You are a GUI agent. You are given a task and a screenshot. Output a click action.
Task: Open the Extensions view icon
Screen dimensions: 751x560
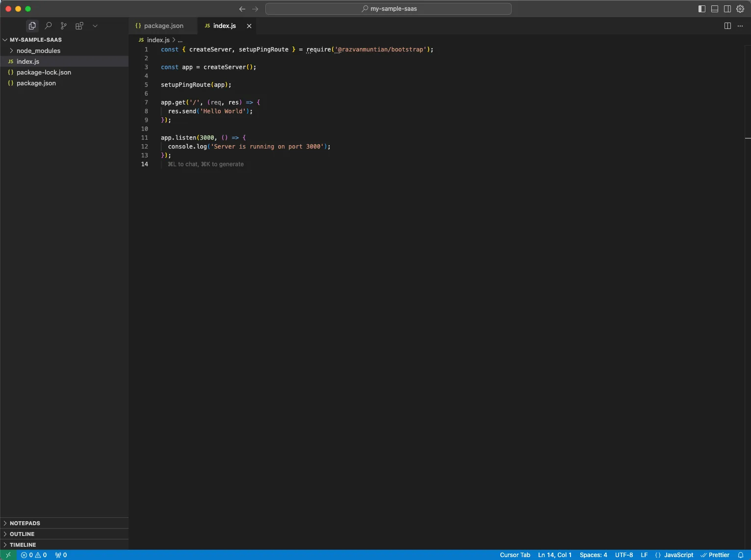tap(79, 25)
